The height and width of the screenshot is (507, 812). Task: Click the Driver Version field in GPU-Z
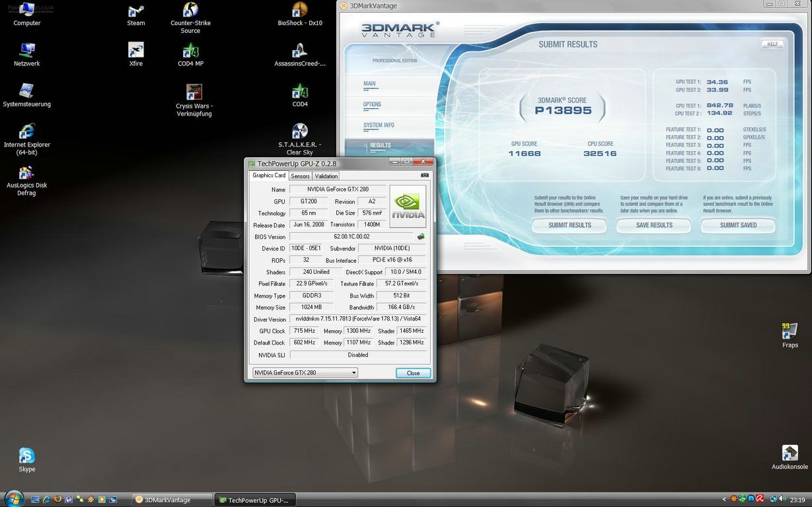click(358, 319)
